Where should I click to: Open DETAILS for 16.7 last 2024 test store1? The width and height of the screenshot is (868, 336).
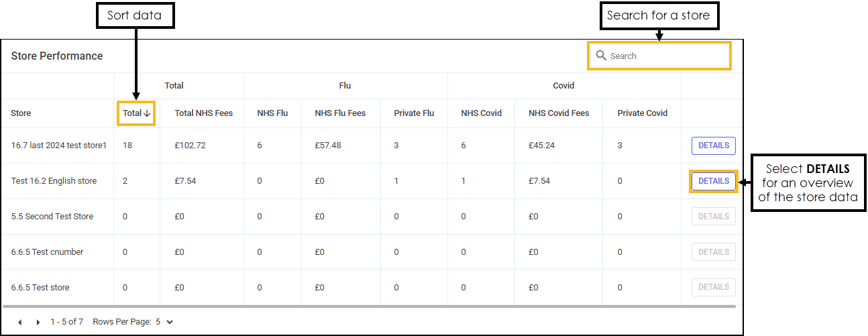(713, 146)
